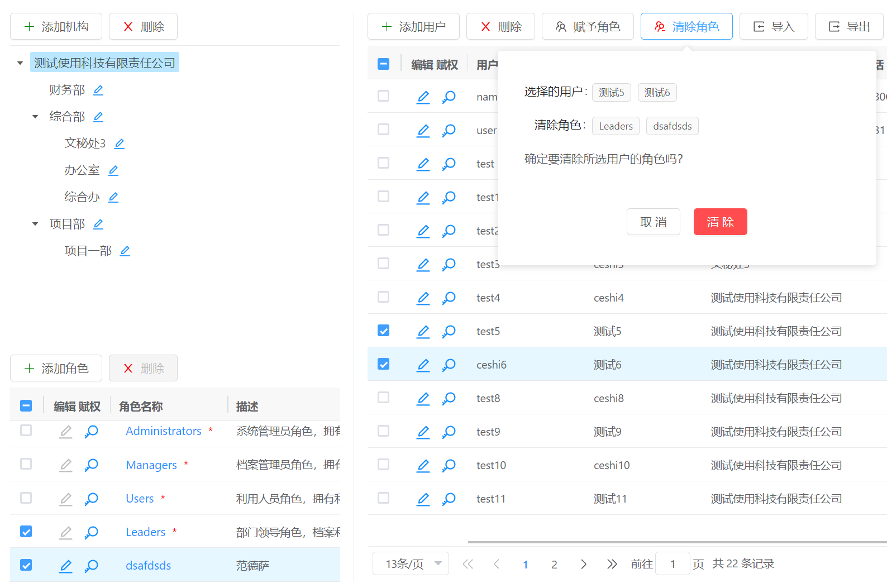Click the 导出 button
This screenshot has height=588, width=887.
point(849,26)
